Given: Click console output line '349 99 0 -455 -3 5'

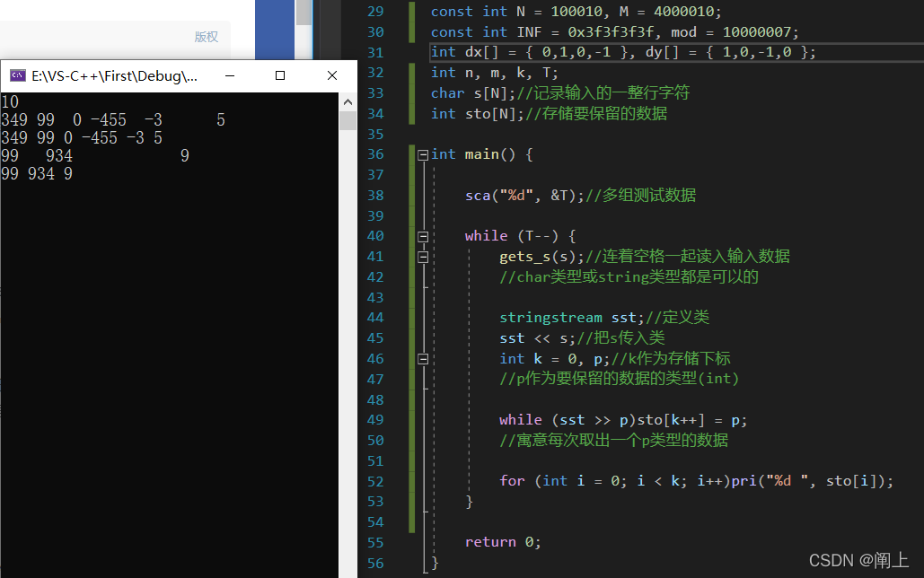Looking at the screenshot, I should [x=82, y=138].
